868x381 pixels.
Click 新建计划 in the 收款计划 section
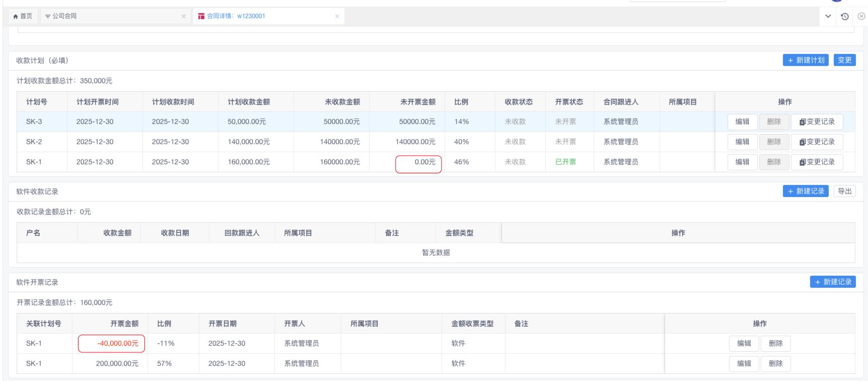point(806,60)
